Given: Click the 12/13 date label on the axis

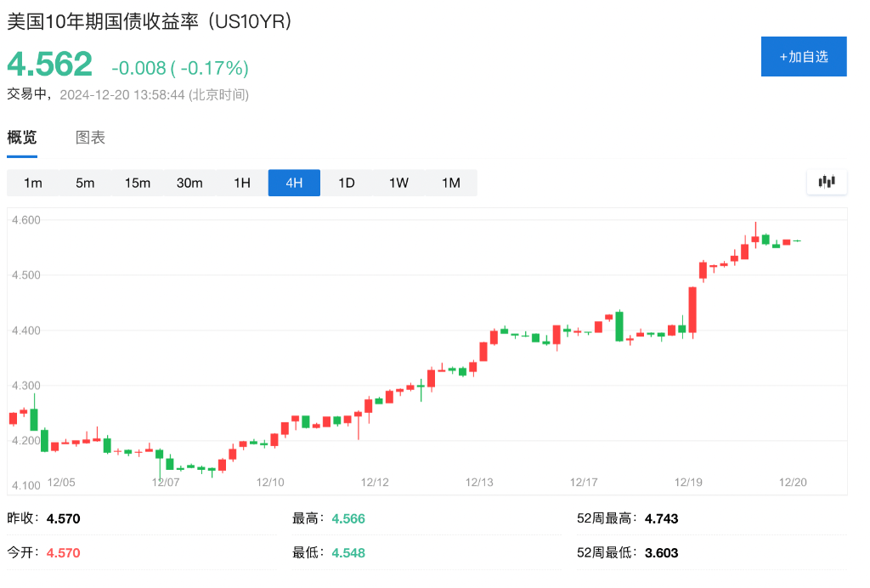Looking at the screenshot, I should point(482,482).
